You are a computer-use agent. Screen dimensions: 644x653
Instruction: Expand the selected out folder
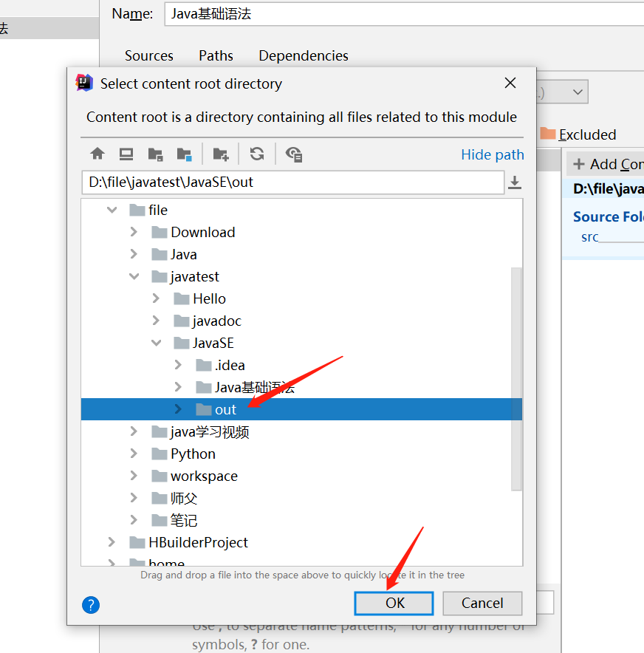(178, 409)
